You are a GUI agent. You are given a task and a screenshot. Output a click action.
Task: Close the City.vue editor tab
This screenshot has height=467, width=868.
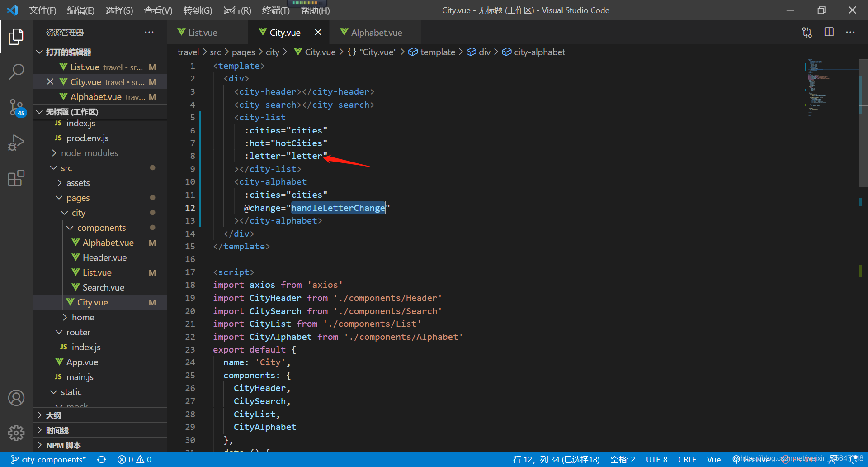point(318,33)
